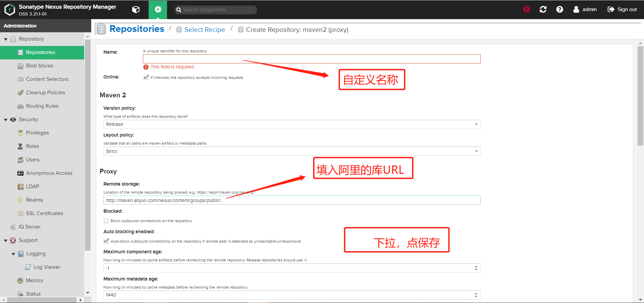Click the Content Selectors icon
The width and height of the screenshot is (644, 303).
[x=20, y=79]
